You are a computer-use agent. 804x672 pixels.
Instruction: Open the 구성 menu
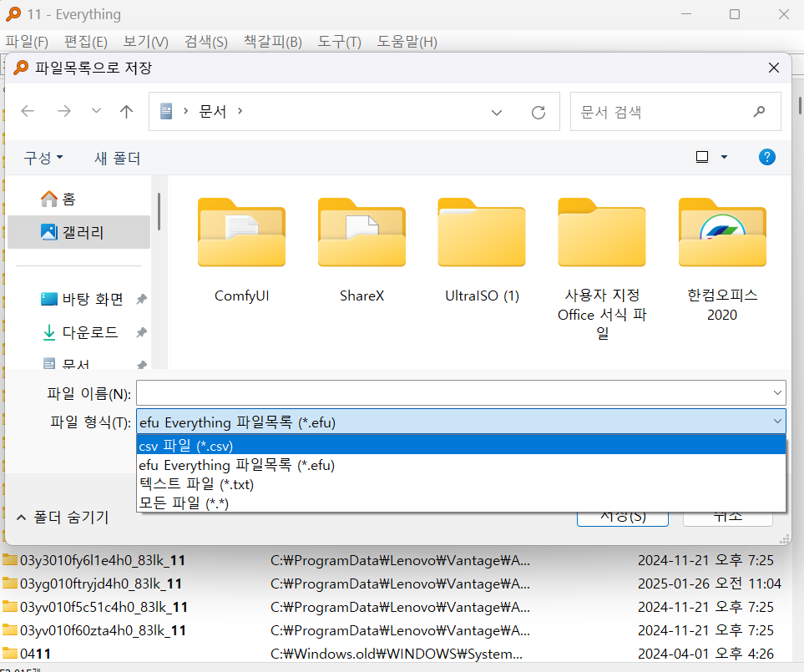pos(43,158)
